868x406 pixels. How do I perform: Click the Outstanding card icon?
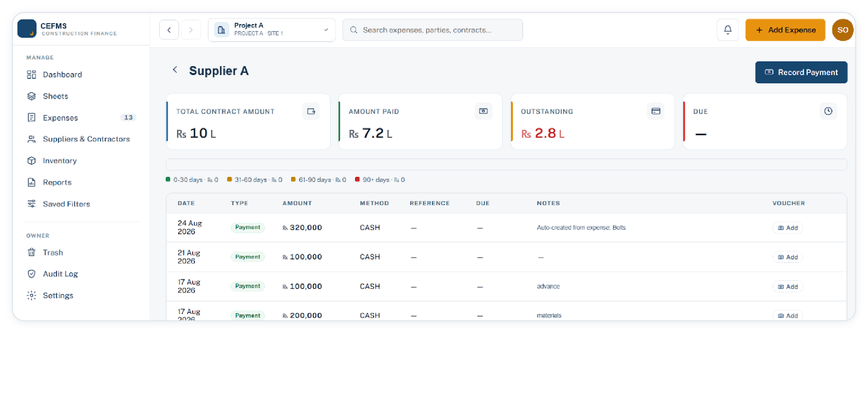click(656, 111)
